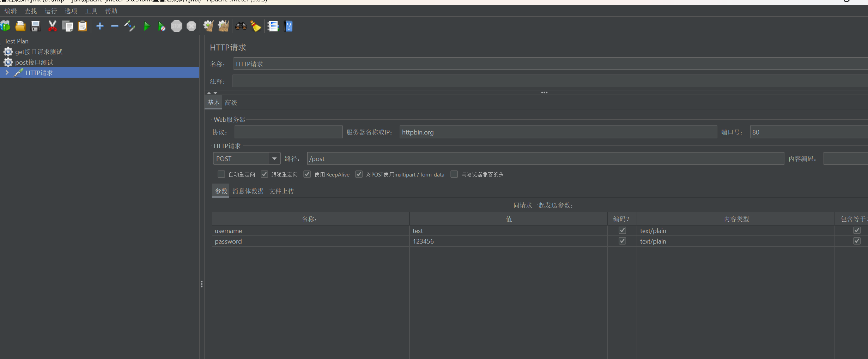Click the gear icon of post接口测试
Image resolution: width=868 pixels, height=359 pixels.
click(x=8, y=62)
